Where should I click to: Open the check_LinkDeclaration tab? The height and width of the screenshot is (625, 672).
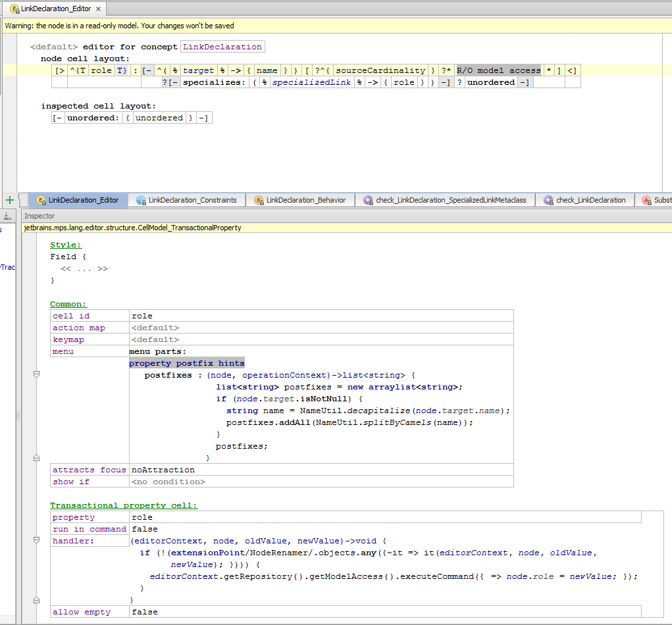click(x=590, y=201)
